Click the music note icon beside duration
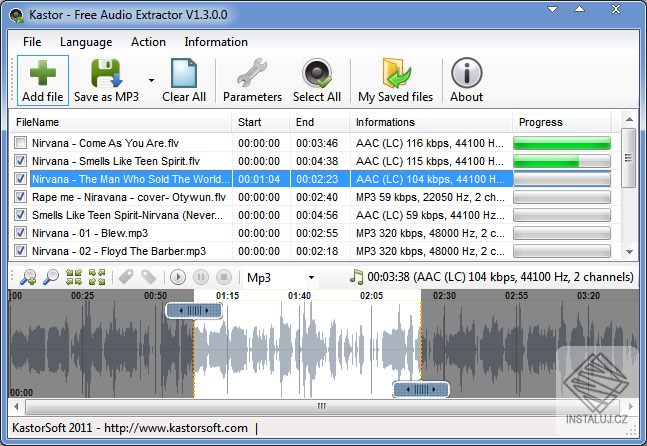 tap(356, 277)
